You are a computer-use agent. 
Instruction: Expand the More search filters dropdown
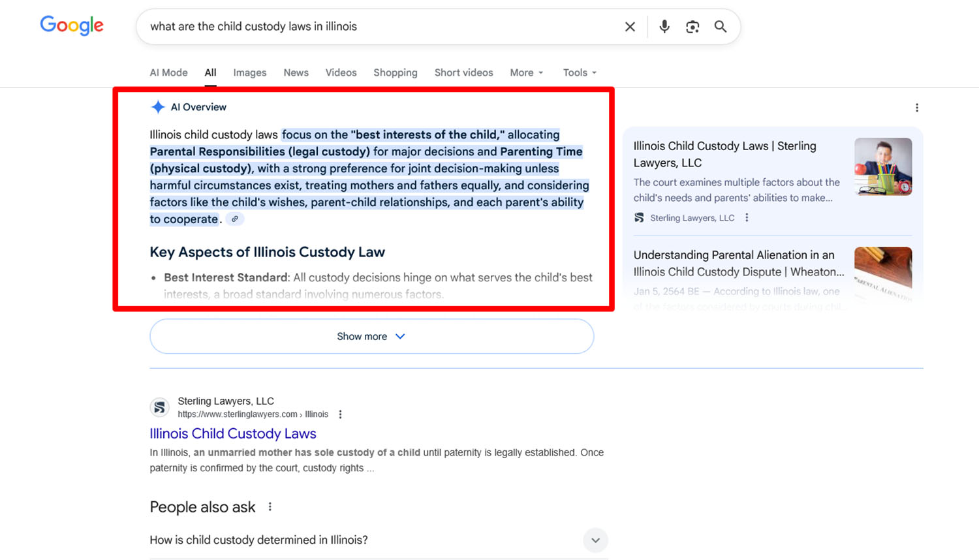pos(526,72)
